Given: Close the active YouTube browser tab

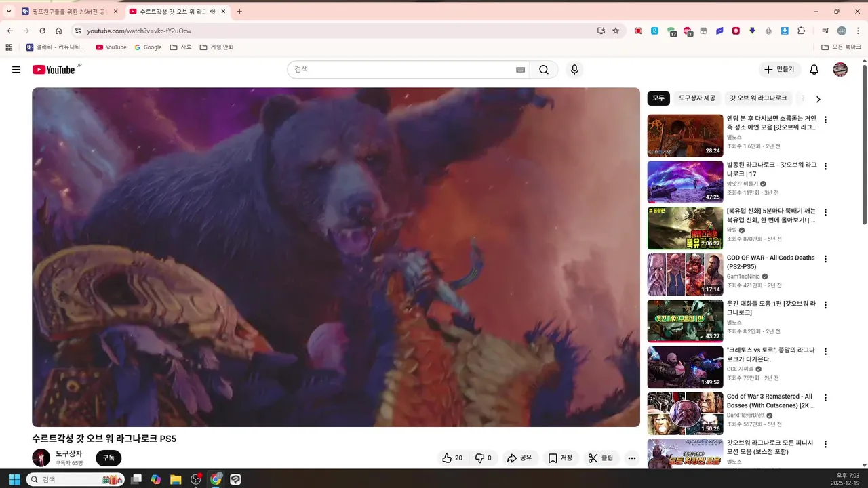Looking at the screenshot, I should click(223, 12).
